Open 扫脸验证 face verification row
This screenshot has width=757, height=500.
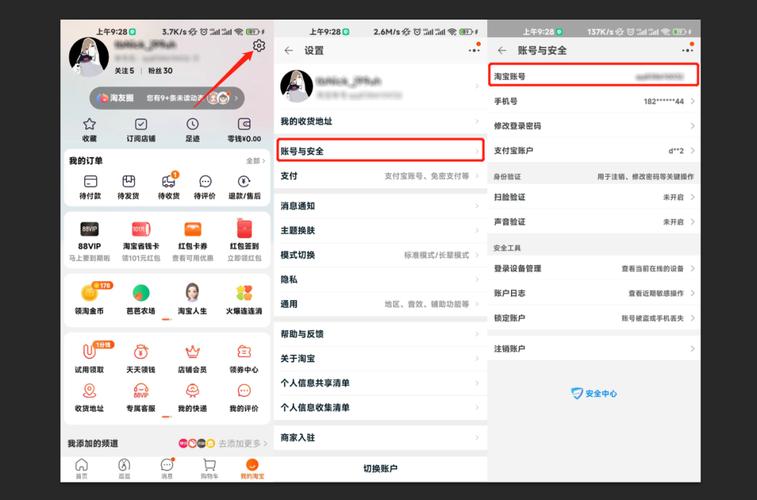594,197
